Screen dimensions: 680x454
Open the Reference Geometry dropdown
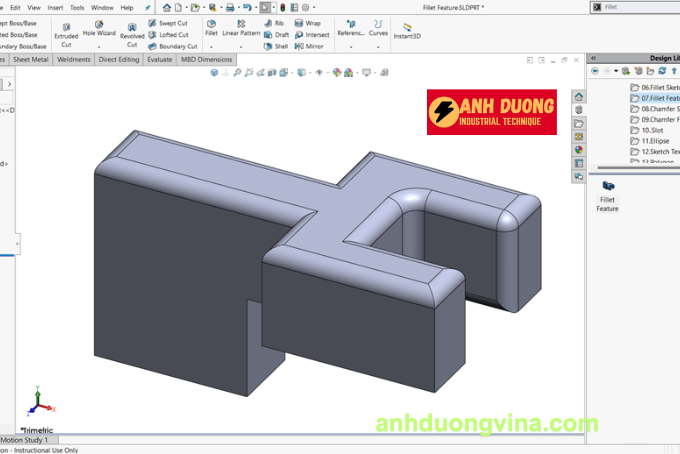pos(351,46)
